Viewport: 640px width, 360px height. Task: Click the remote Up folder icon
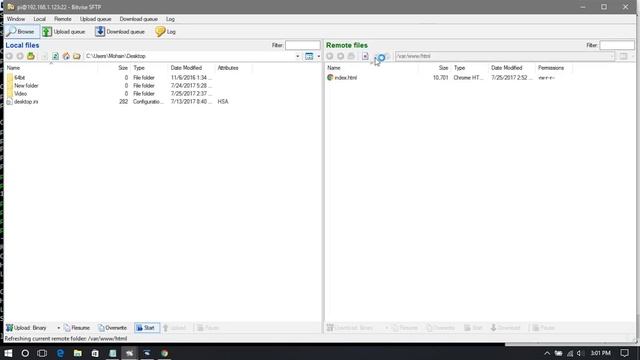[351, 56]
